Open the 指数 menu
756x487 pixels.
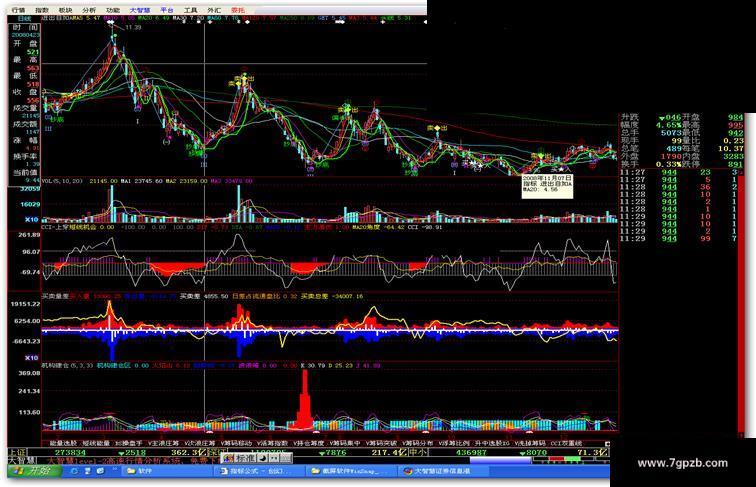pos(42,10)
